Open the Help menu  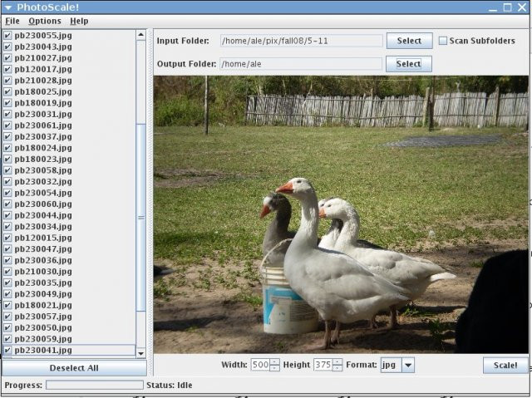pyautogui.click(x=79, y=21)
